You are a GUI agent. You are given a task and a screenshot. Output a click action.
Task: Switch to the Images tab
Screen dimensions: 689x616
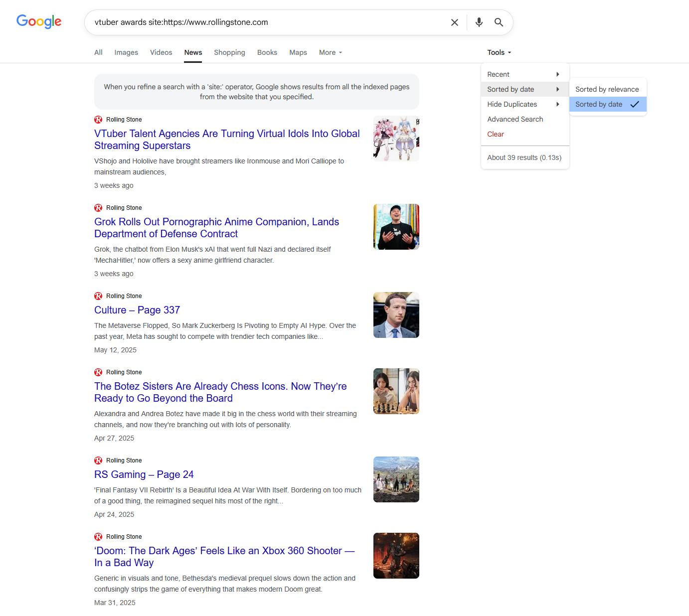pyautogui.click(x=126, y=52)
